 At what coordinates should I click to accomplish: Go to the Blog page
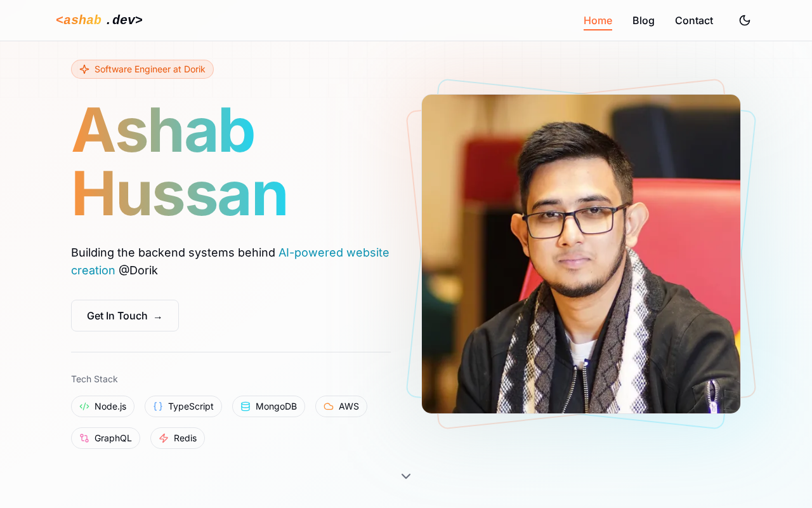(x=643, y=20)
